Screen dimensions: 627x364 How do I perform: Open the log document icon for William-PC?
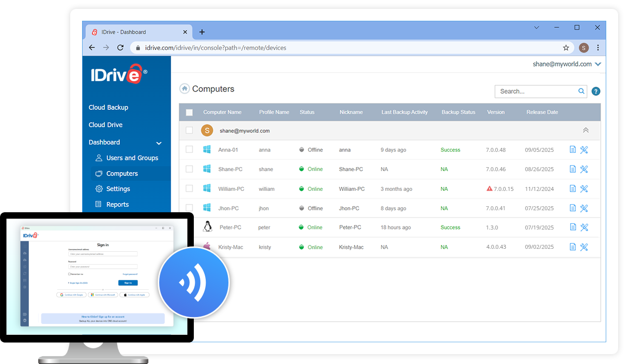pos(573,188)
